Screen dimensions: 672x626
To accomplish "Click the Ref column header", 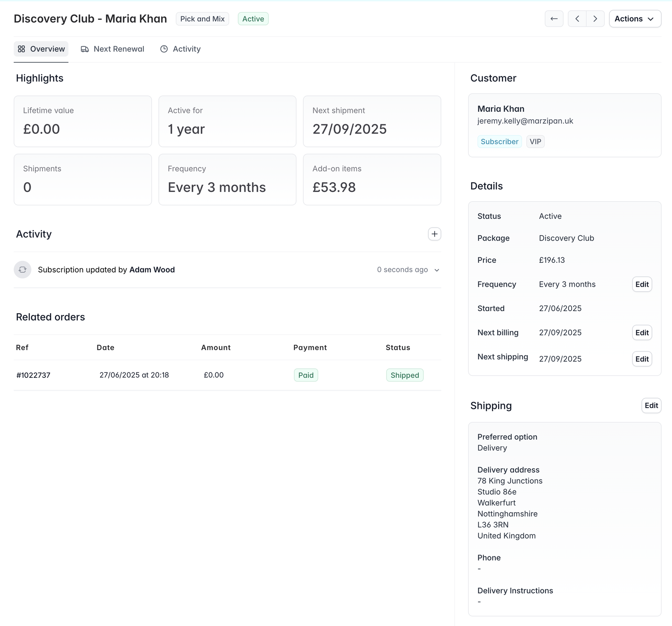I will [22, 348].
